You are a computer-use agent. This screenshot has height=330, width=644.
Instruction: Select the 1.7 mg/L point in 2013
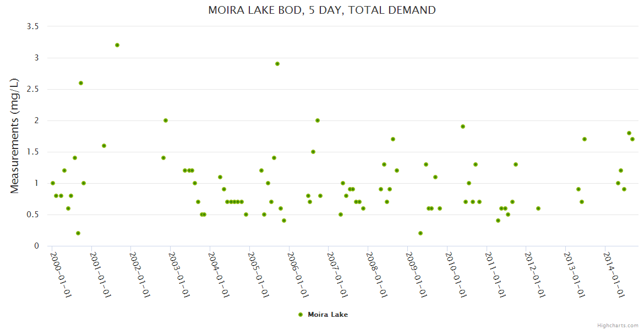click(585, 139)
